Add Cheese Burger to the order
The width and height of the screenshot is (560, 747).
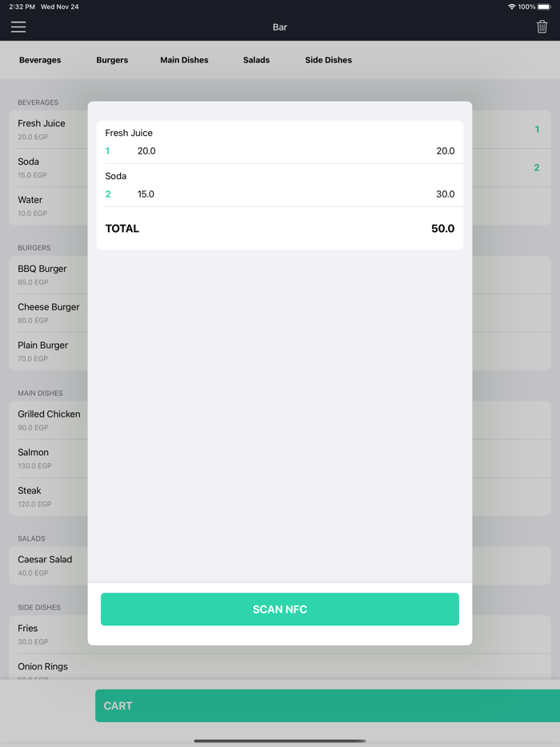coord(48,313)
